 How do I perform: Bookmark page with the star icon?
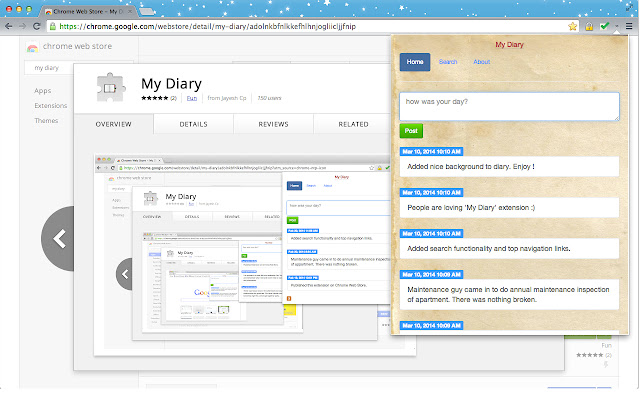572,27
